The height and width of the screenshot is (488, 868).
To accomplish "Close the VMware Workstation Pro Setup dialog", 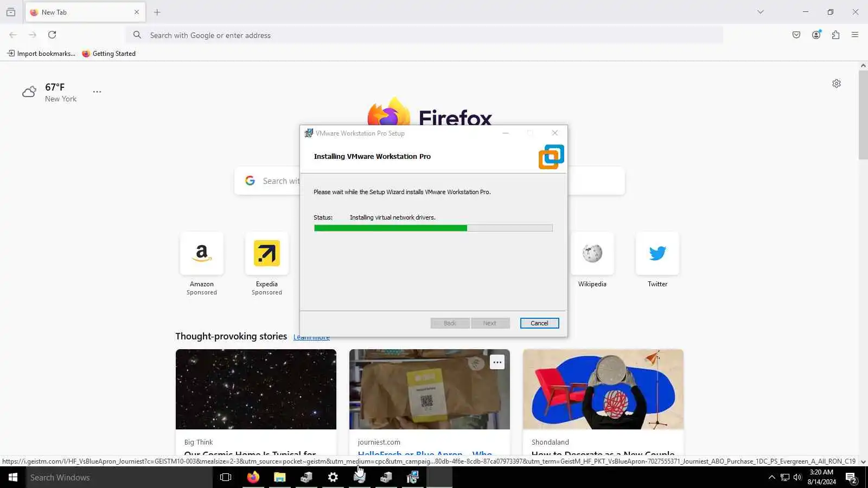I will (554, 133).
